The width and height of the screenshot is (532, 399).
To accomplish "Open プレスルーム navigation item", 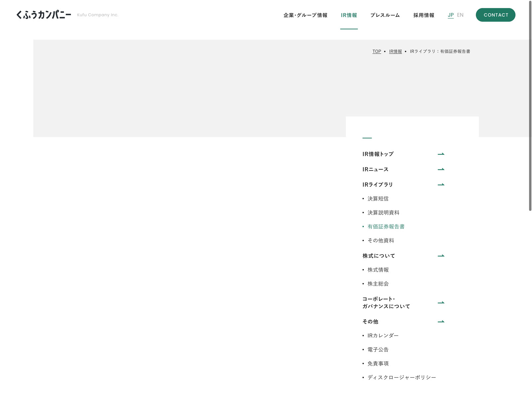I will coord(385,15).
